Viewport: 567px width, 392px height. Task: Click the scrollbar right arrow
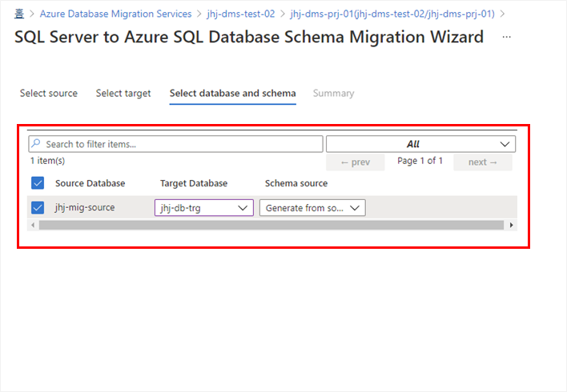(511, 225)
